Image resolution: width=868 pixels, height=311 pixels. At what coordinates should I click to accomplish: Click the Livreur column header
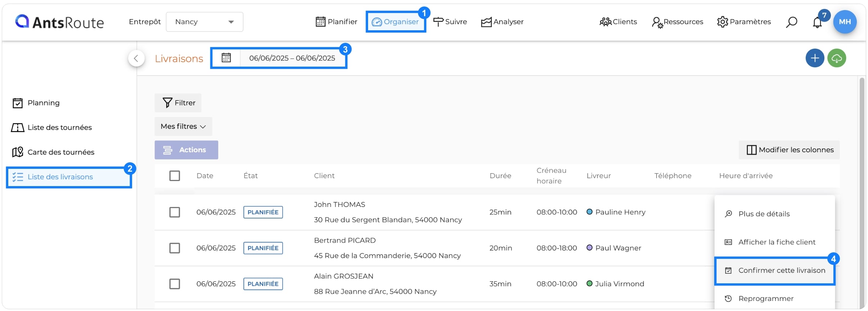(x=599, y=176)
